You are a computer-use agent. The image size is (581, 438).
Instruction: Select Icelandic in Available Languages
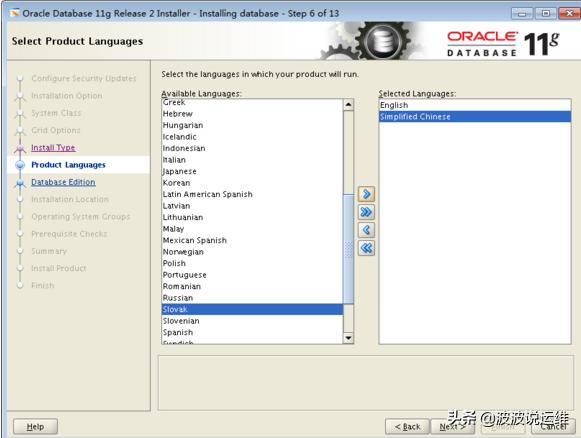pyautogui.click(x=252, y=137)
